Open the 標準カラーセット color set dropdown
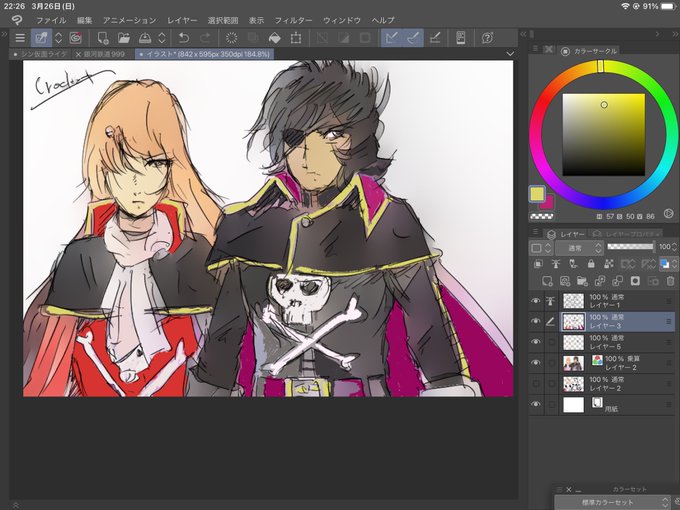 tap(612, 503)
